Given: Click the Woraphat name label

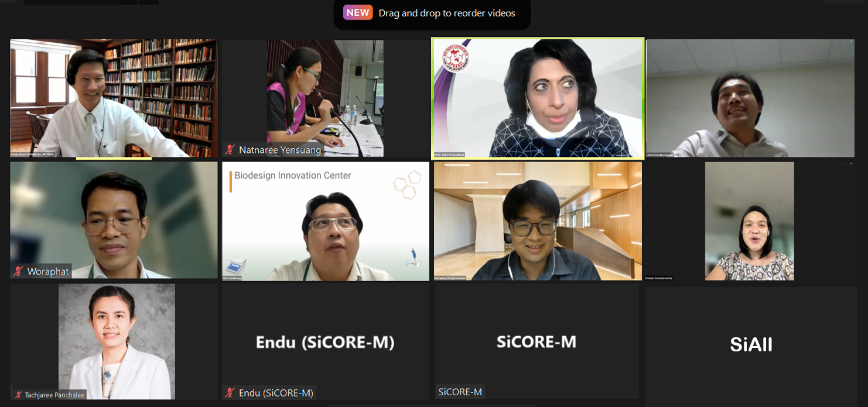Looking at the screenshot, I should 48,271.
